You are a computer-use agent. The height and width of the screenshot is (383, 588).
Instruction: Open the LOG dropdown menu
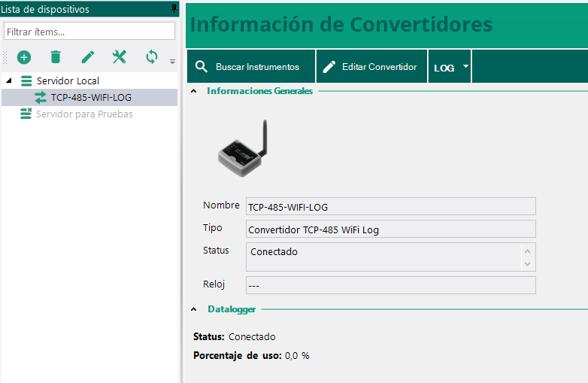[x=450, y=67]
